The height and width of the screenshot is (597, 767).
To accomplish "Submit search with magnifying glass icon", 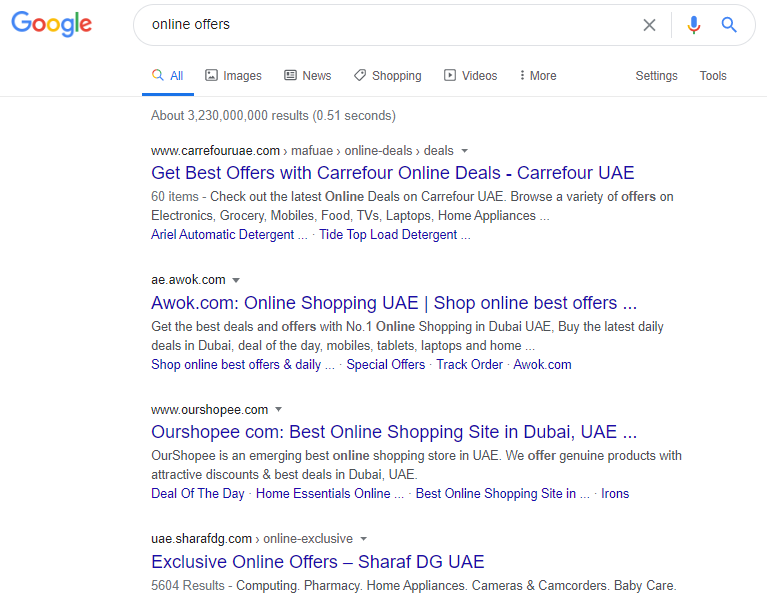I will (729, 24).
